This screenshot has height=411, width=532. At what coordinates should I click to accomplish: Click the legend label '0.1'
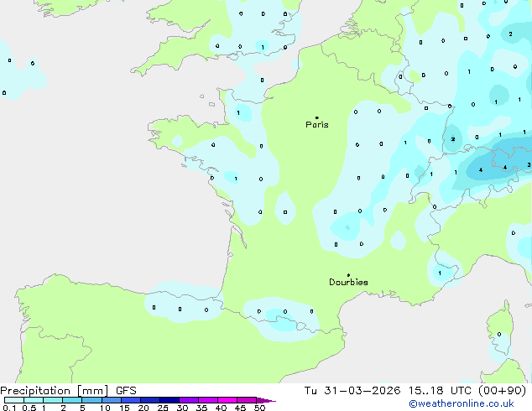click(9, 408)
